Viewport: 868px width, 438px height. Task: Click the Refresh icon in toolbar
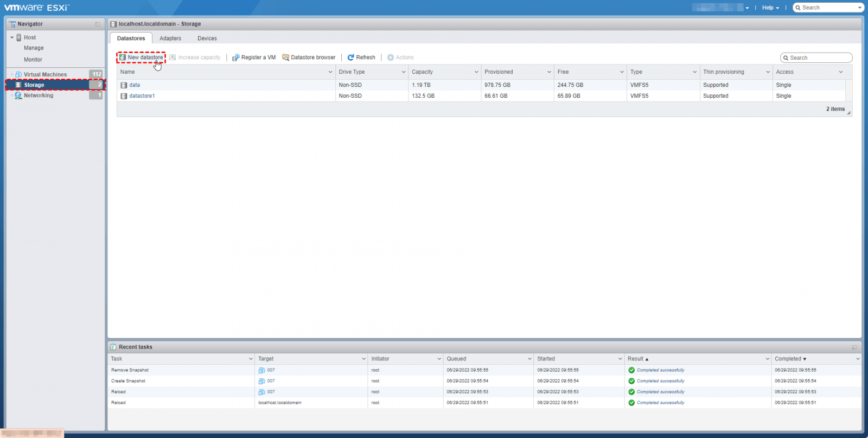pos(351,58)
